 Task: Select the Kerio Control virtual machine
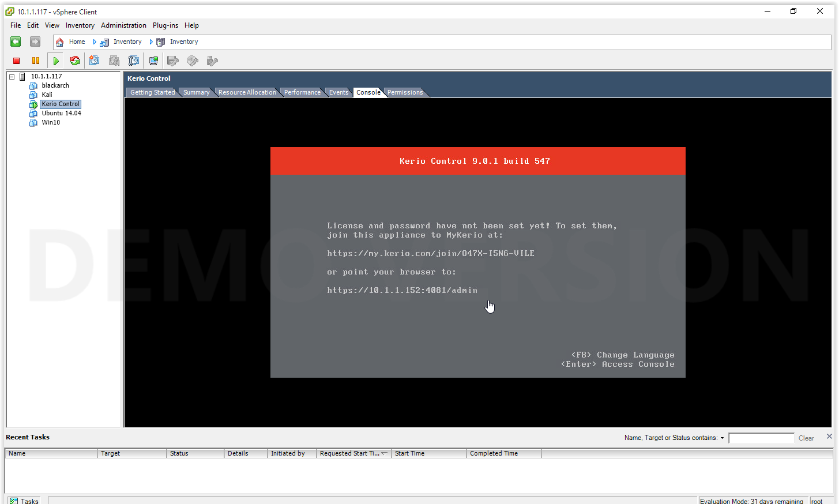61,104
